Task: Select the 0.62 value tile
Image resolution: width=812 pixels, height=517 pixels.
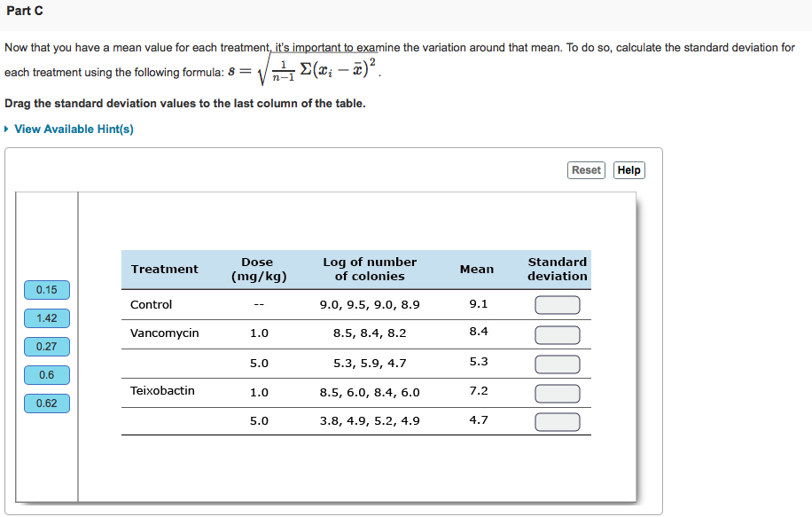Action: 47,403
